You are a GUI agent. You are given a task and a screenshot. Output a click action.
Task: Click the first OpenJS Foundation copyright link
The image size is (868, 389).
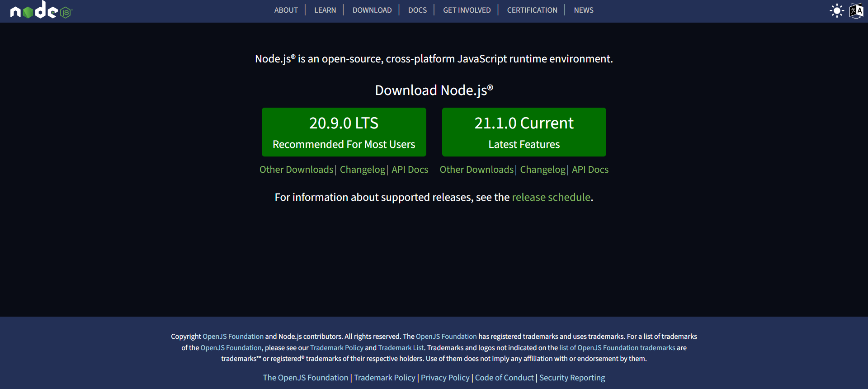point(233,337)
